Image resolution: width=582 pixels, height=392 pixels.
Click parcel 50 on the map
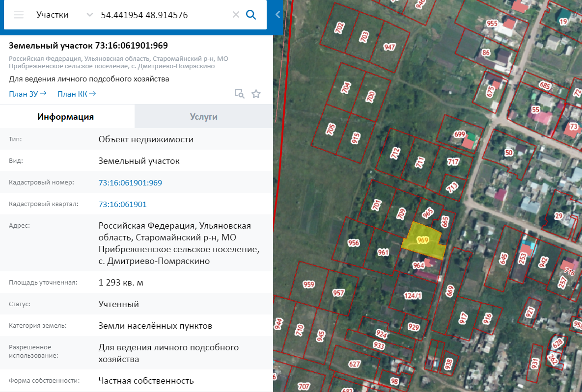coord(508,153)
